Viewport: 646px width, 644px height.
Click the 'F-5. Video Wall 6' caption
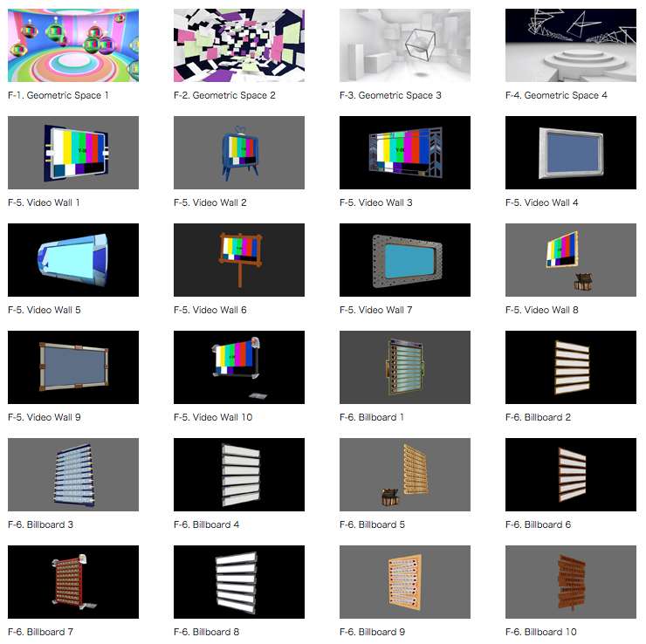pyautogui.click(x=210, y=310)
